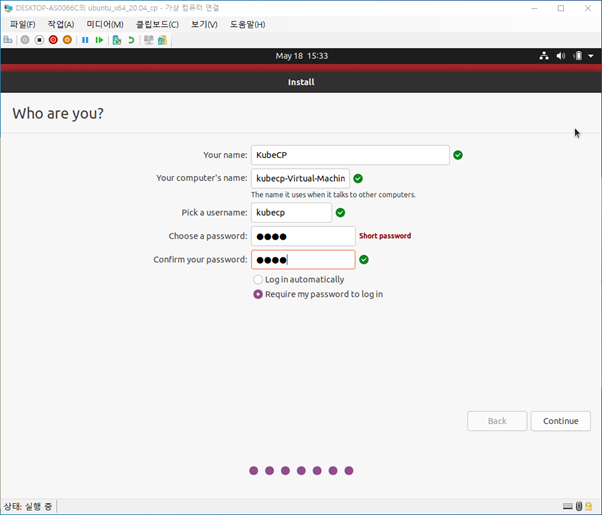
Task: Click the Confirm your password field
Action: pos(303,260)
